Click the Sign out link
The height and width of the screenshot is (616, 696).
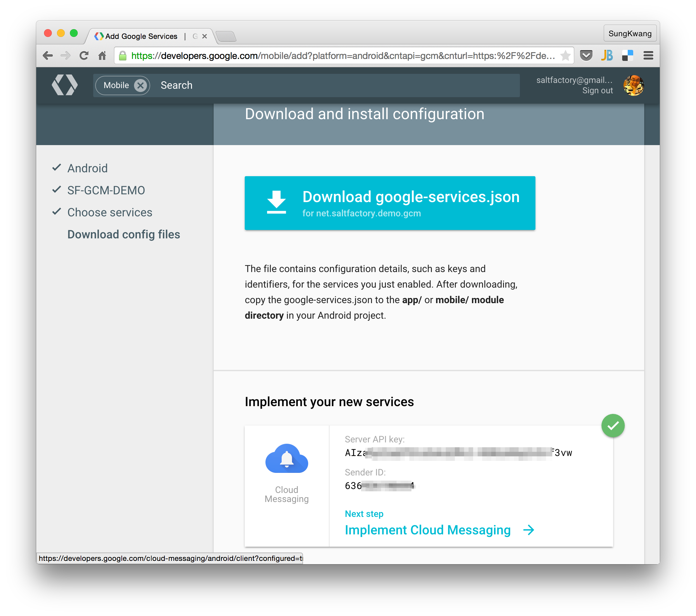pyautogui.click(x=597, y=91)
